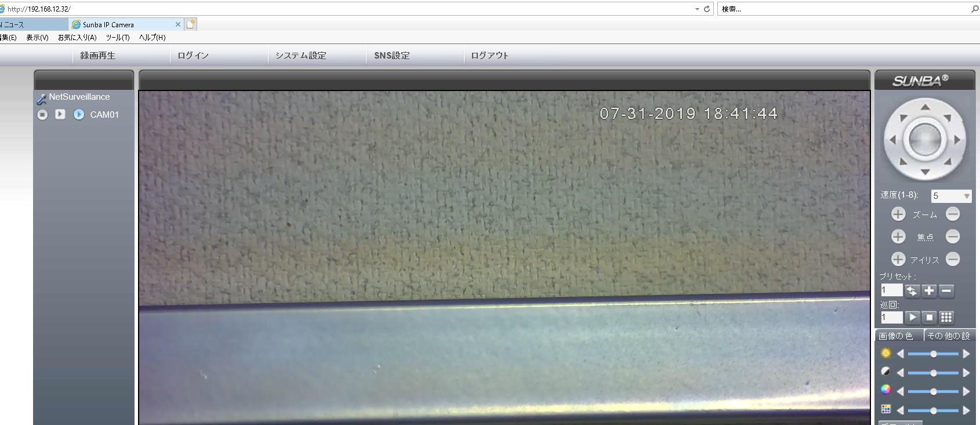Decrease brightness with left arrow
The image size is (980, 425).
click(901, 354)
